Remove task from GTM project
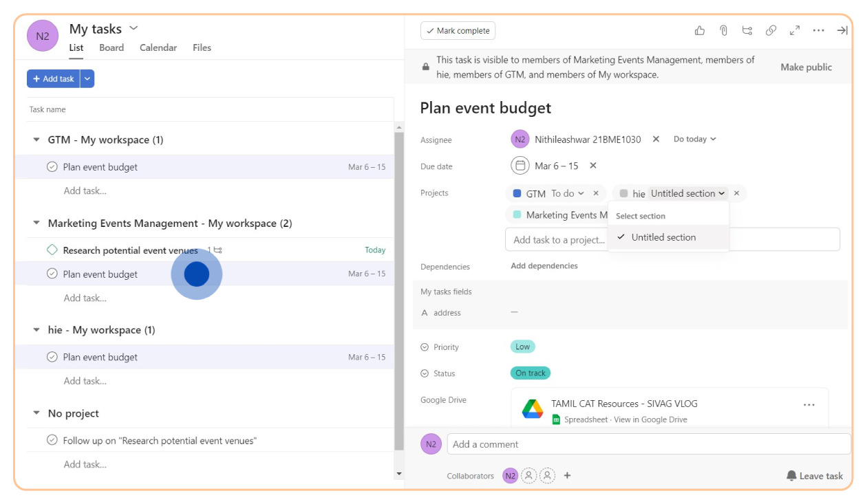 click(597, 193)
